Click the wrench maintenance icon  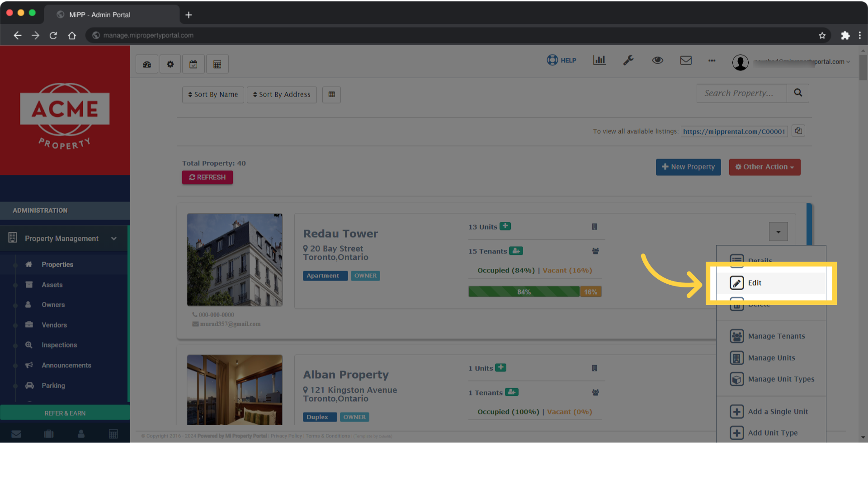click(628, 60)
